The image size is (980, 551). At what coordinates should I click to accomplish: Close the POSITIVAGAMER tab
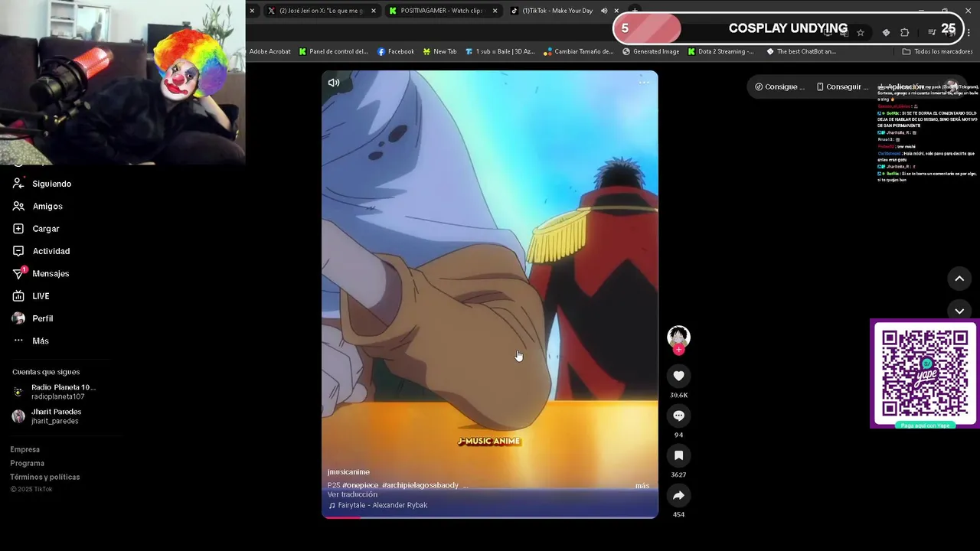[x=495, y=11]
